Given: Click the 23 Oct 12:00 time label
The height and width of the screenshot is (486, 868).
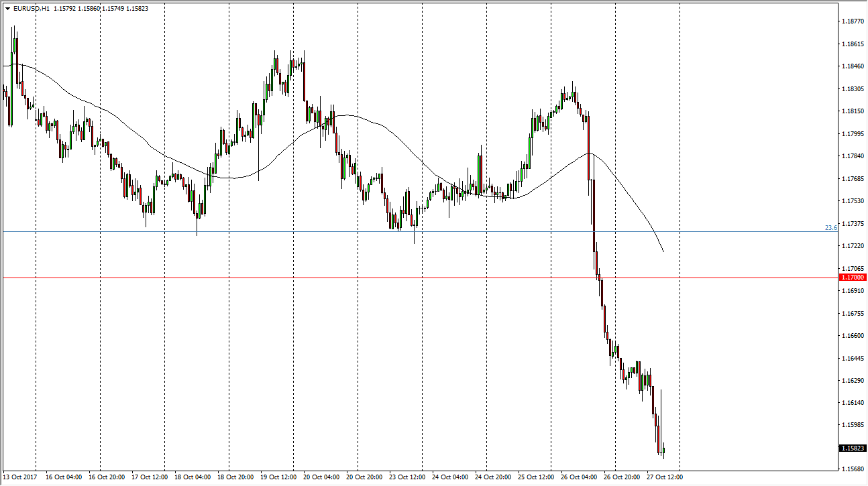Looking at the screenshot, I should pos(408,477).
